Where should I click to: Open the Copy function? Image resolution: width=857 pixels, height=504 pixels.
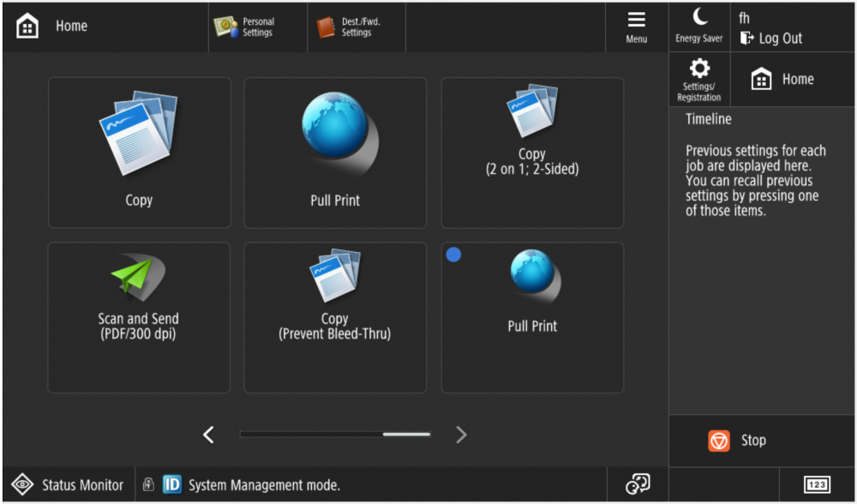point(139,152)
